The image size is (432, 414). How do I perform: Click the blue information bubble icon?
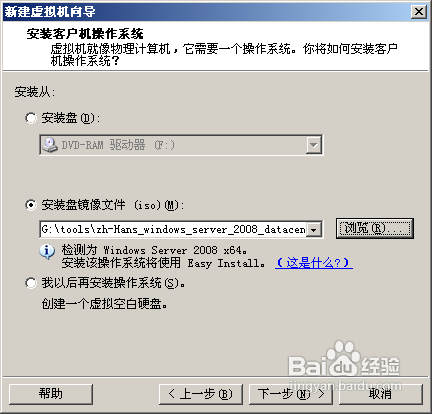pyautogui.click(x=47, y=252)
